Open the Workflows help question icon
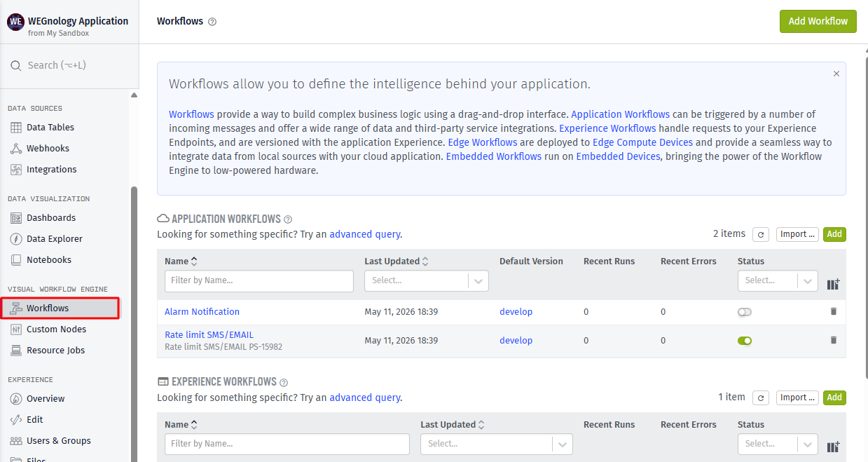868x462 pixels. [x=212, y=22]
